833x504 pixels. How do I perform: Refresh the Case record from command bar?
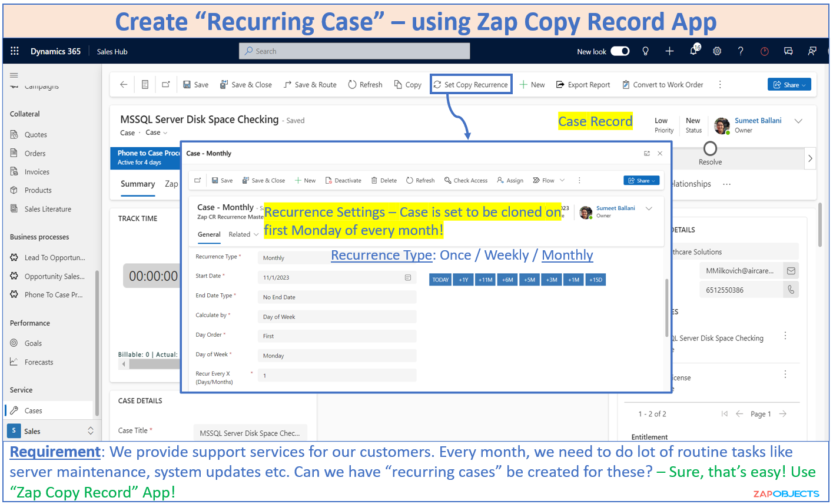(365, 85)
